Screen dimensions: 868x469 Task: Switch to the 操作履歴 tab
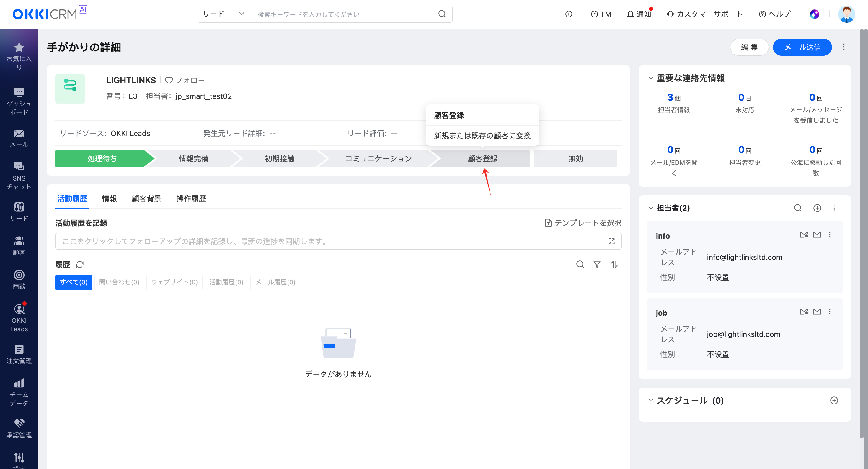(191, 198)
